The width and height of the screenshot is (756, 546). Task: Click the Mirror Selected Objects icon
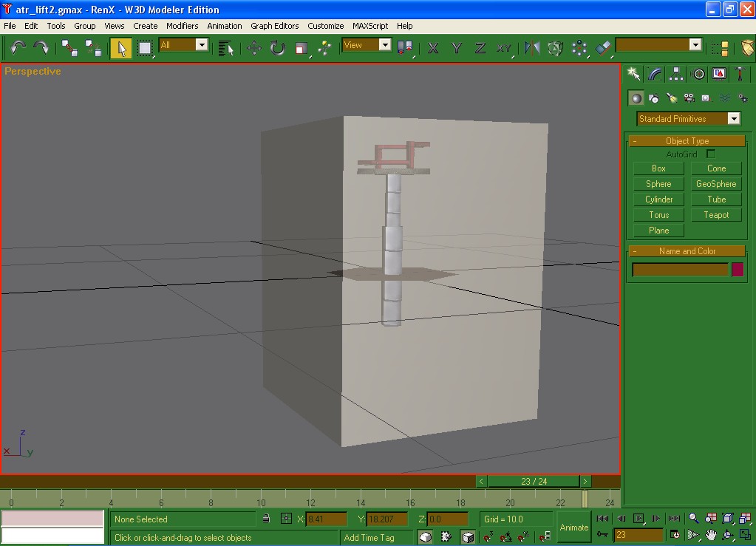tap(531, 48)
